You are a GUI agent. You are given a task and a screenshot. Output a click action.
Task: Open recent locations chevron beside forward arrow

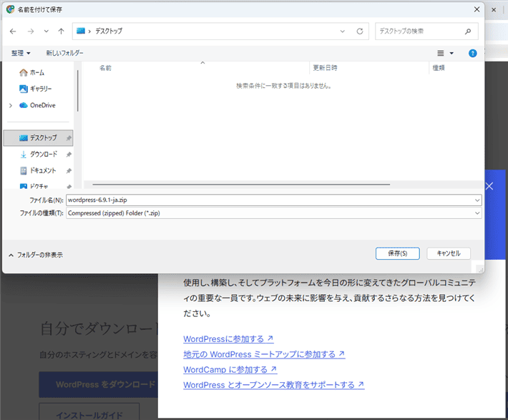point(47,31)
